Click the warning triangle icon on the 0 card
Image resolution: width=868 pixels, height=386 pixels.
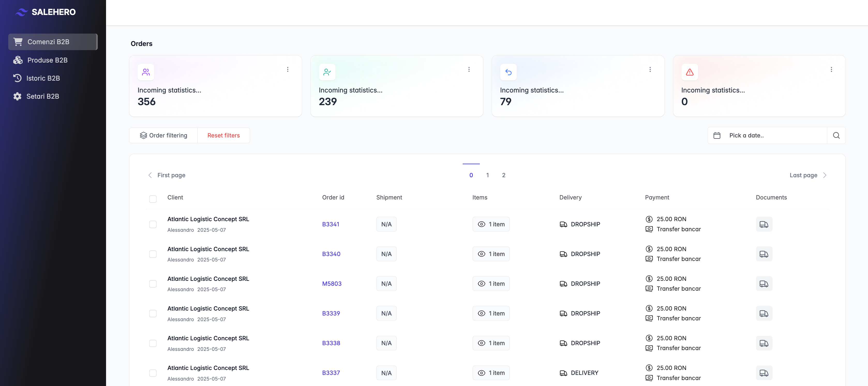pyautogui.click(x=690, y=72)
